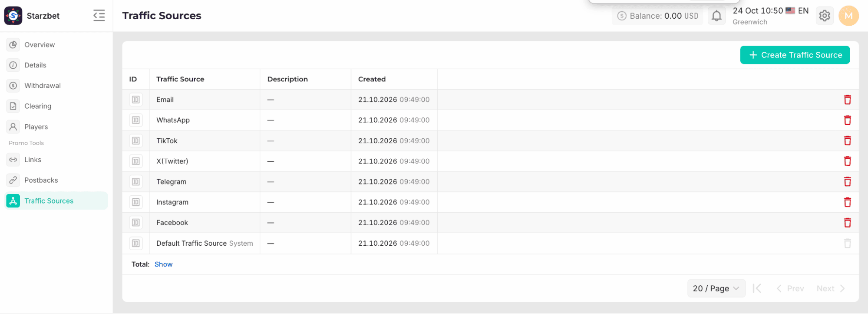Go to the Prev page
The width and height of the screenshot is (868, 314).
click(x=790, y=288)
